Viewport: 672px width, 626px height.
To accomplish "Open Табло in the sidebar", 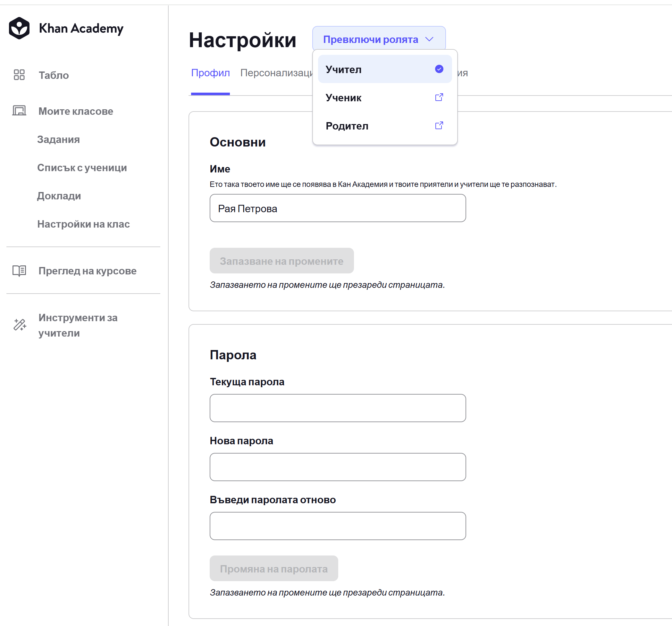I will click(54, 75).
